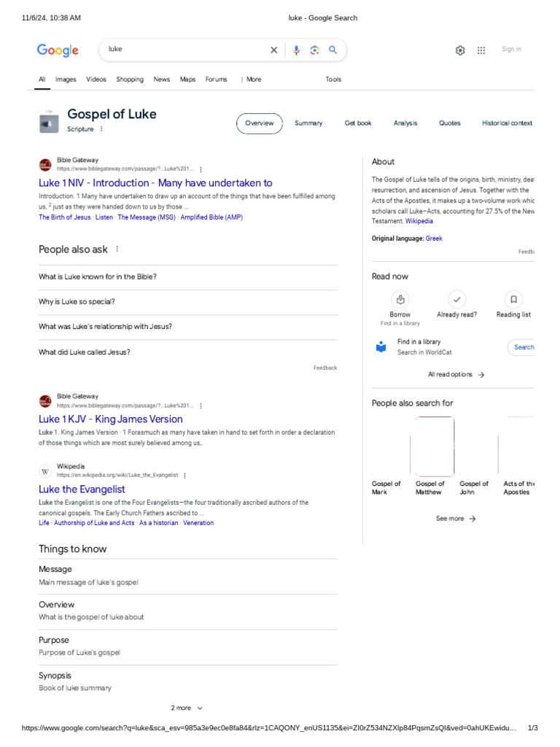Click the blue magnifier search icon
Screen dimensions: 560x747
(x=332, y=50)
